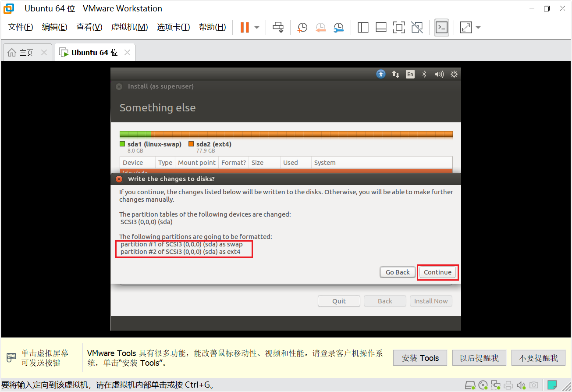Viewport: 572px width, 392px height.
Task: Click the hard disk device status icon
Action: (470, 385)
